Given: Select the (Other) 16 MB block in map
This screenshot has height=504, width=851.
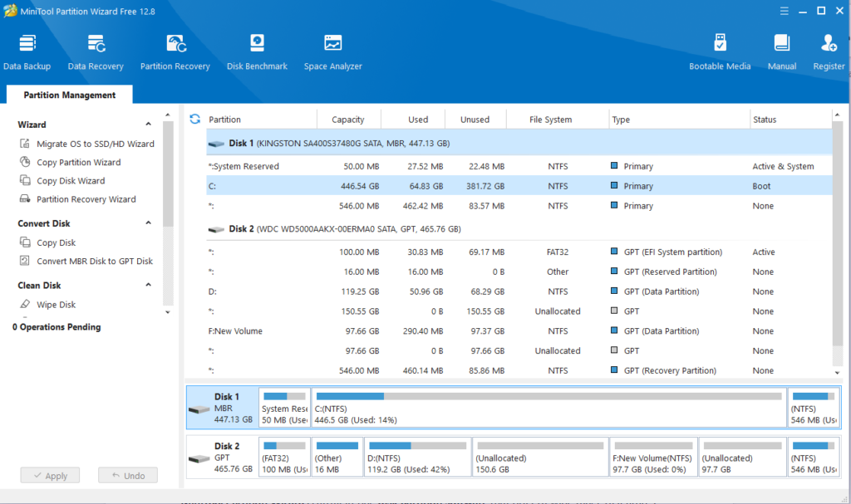Looking at the screenshot, I should click(x=337, y=457).
